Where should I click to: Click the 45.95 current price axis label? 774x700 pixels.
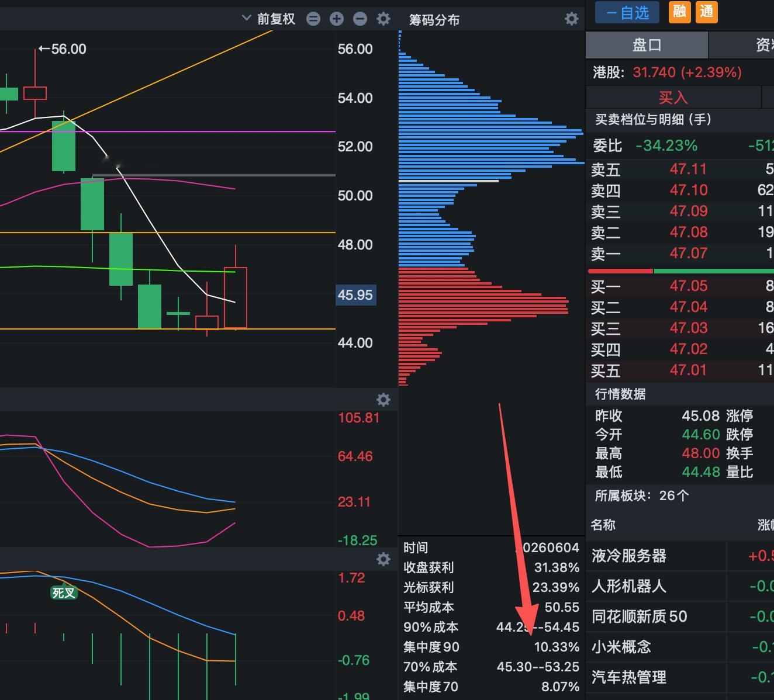coord(355,295)
